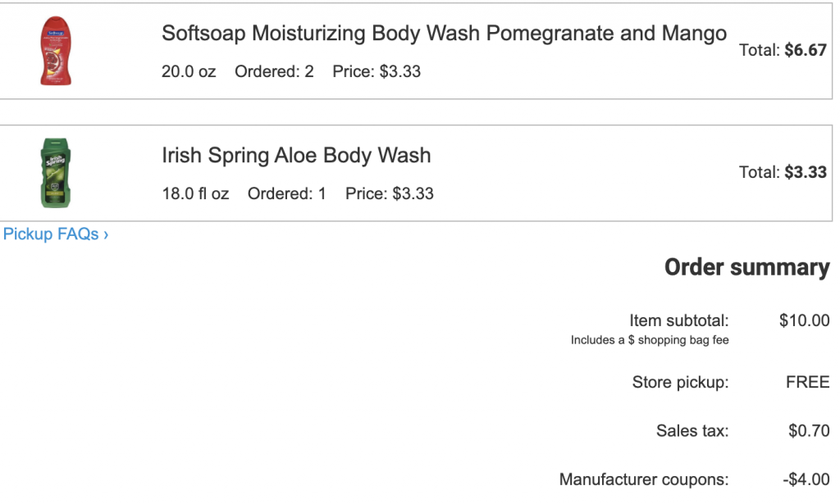Viewport: 840px width, 504px height.
Task: Click the Order summary heading
Action: point(746,268)
